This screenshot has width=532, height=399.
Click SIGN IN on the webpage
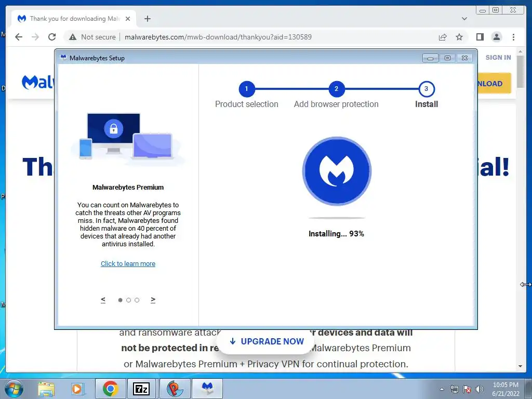click(498, 57)
